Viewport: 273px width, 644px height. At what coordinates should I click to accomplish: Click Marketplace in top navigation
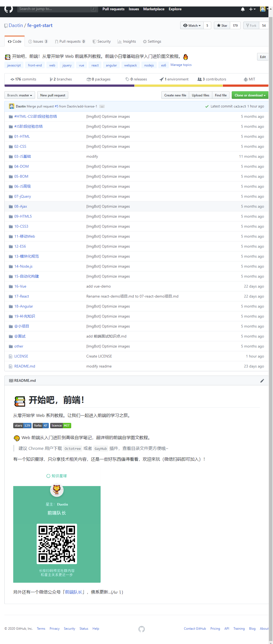(154, 9)
